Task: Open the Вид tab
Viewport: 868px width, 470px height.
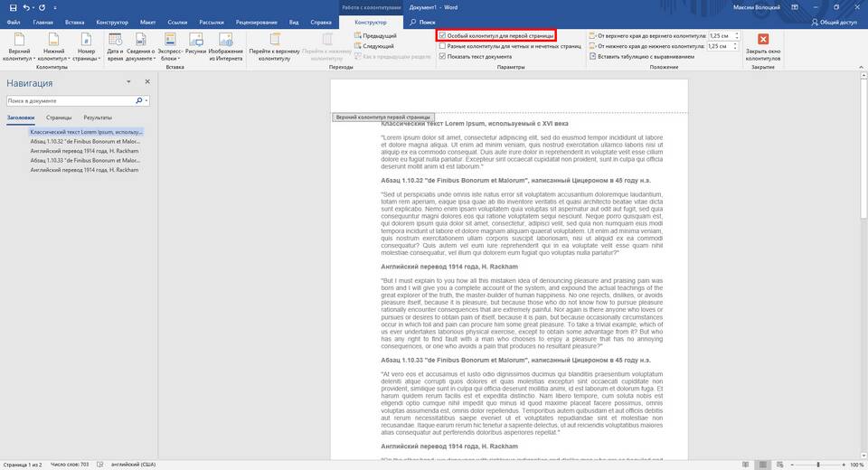Action: pos(294,22)
